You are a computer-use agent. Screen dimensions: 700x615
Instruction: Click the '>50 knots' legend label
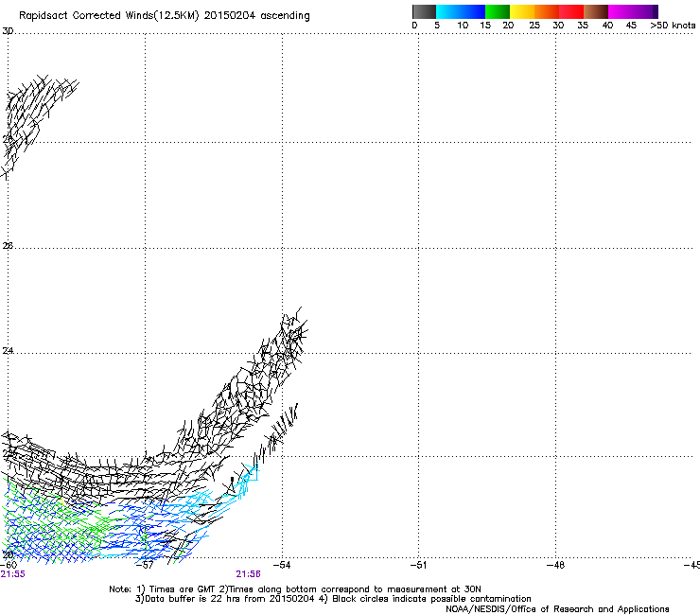pos(673,26)
